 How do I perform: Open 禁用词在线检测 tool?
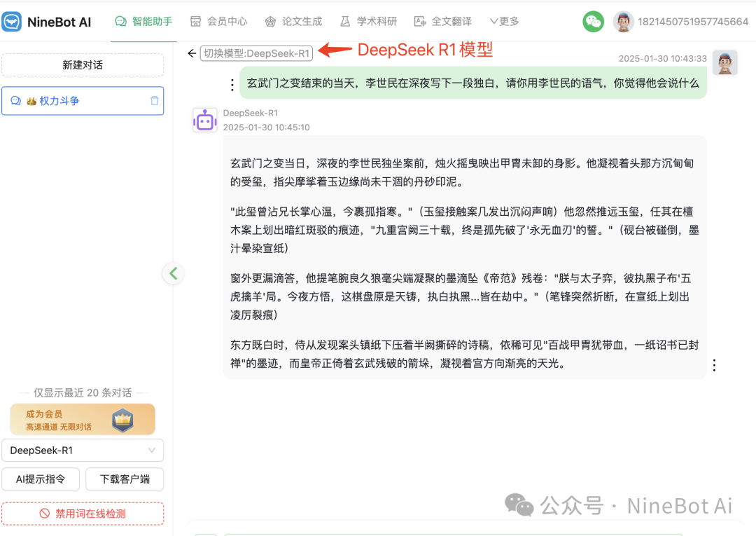pyautogui.click(x=83, y=514)
